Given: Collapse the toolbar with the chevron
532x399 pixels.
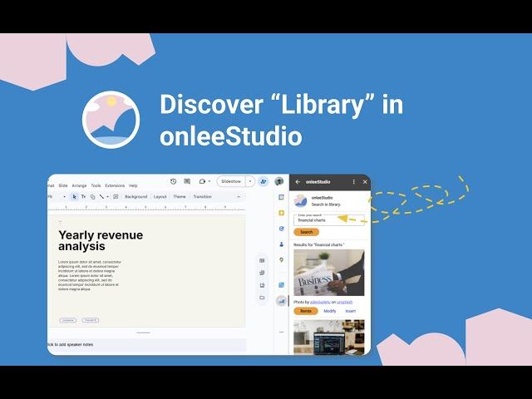Looking at the screenshot, I should click(x=239, y=197).
